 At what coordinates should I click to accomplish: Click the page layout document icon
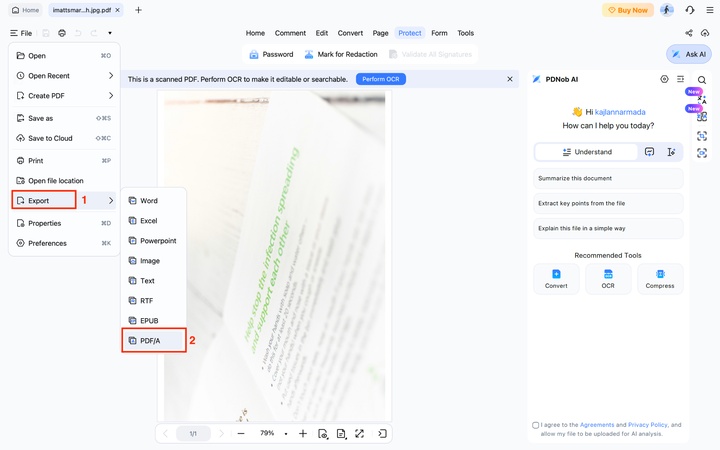pos(341,433)
